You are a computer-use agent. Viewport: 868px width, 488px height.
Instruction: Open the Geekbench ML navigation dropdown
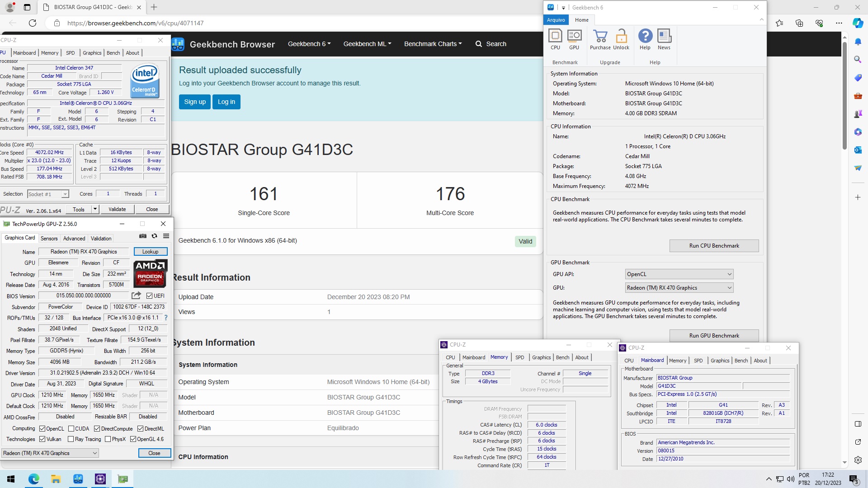point(367,44)
